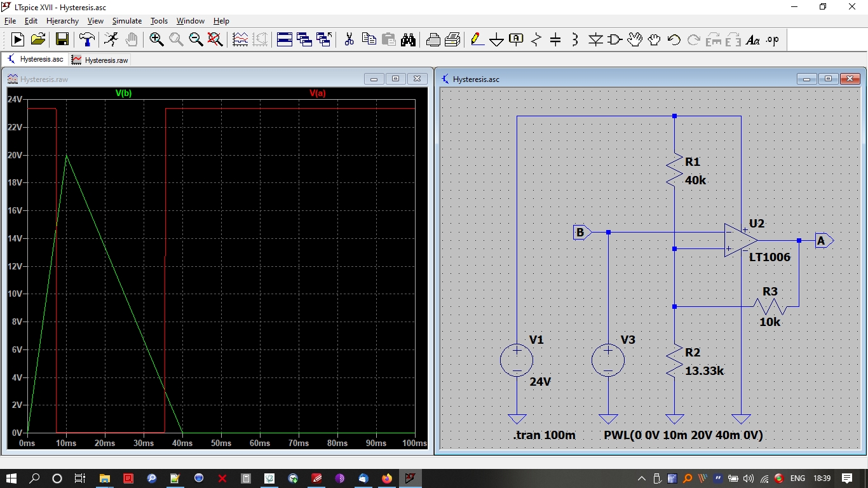Select the Copy tool icon

point(369,39)
